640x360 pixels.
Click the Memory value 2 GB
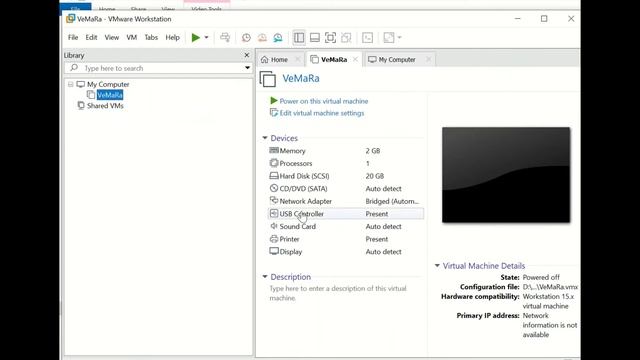pos(373,151)
